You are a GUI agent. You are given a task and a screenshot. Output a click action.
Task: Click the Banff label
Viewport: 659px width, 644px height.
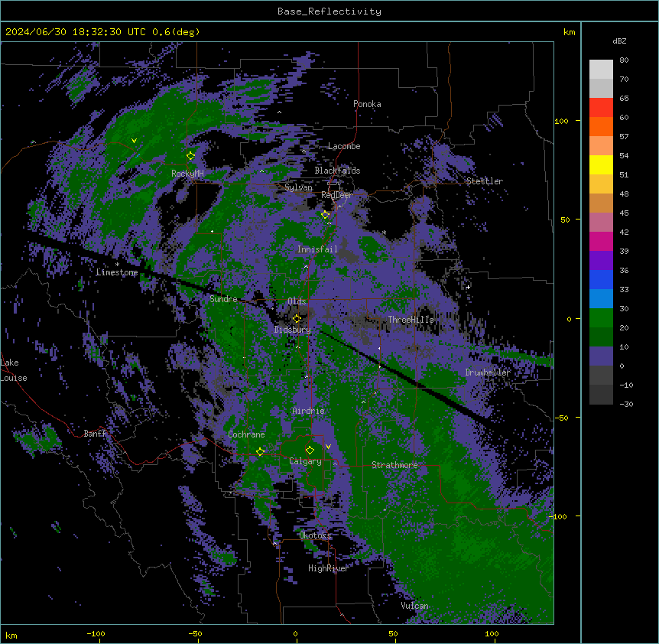pyautogui.click(x=96, y=434)
